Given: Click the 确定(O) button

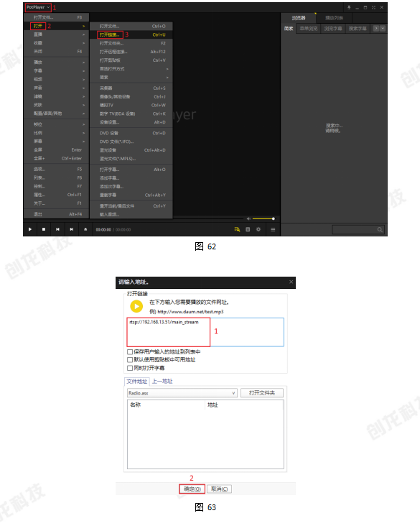Looking at the screenshot, I should click(192, 489).
